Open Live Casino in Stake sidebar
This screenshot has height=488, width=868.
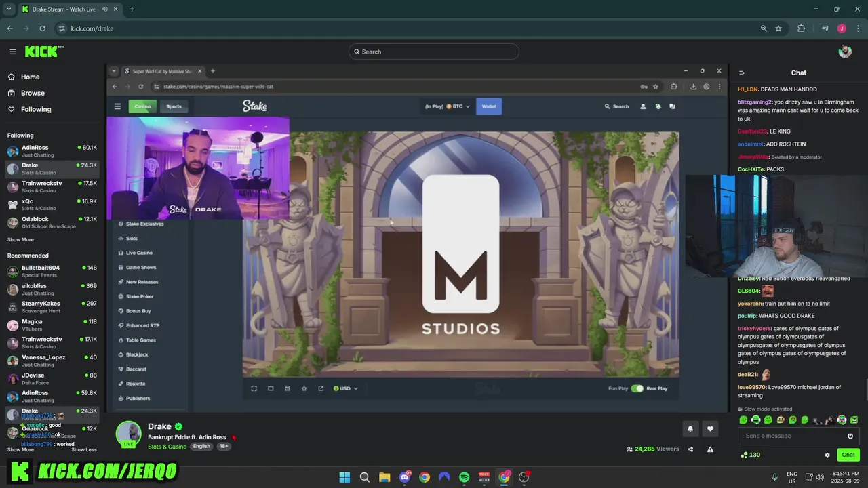[x=139, y=253]
